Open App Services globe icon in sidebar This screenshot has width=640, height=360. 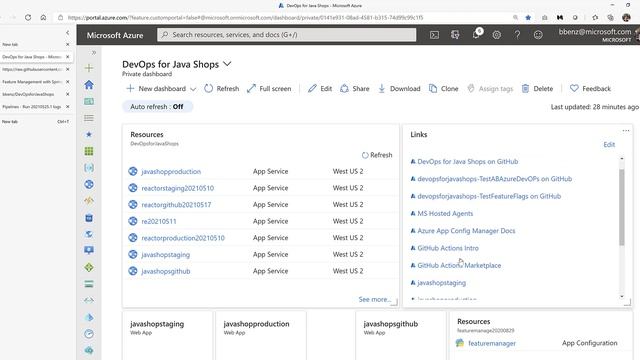(x=89, y=184)
